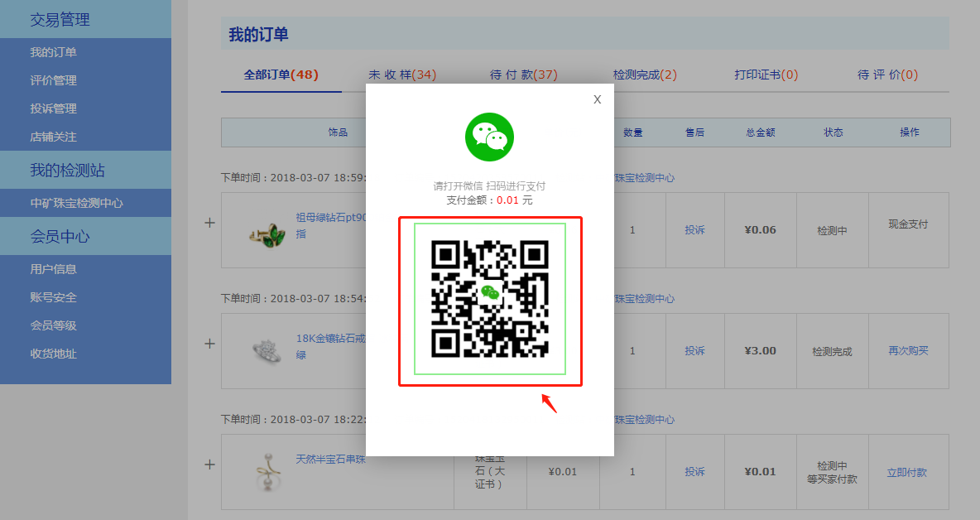Switch to the 待评价(0) tab
Image resolution: width=980 pixels, height=520 pixels.
tap(887, 75)
